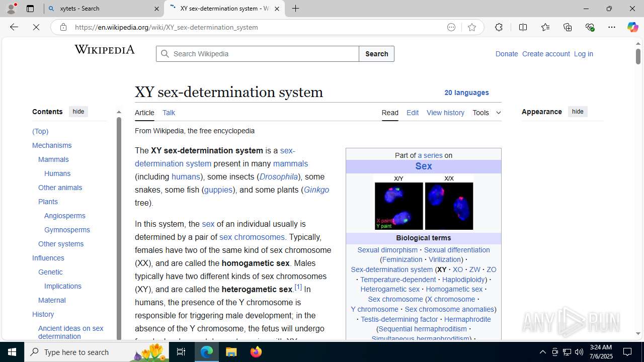Close the xytets Search tab
This screenshot has height=362, width=644.
pyautogui.click(x=156, y=9)
